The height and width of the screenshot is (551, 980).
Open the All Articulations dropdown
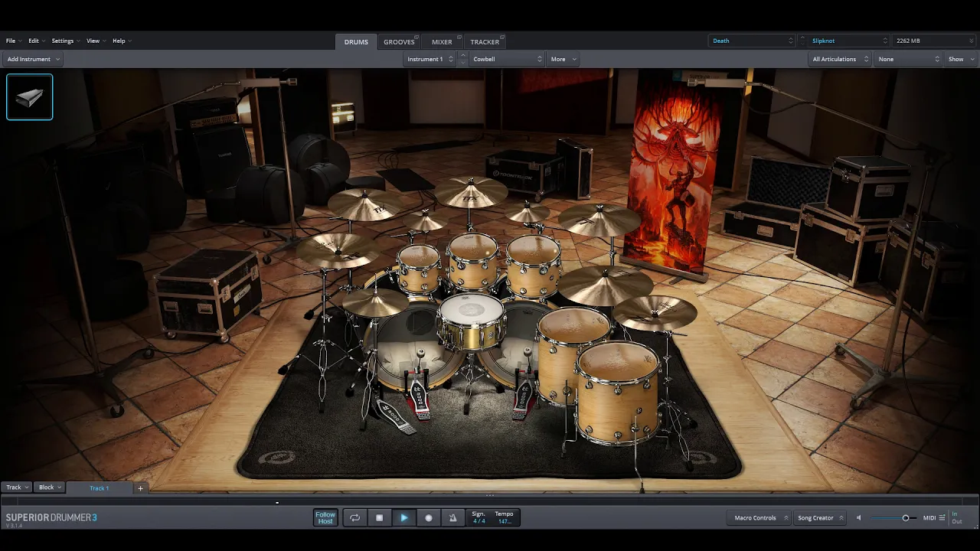click(x=841, y=59)
